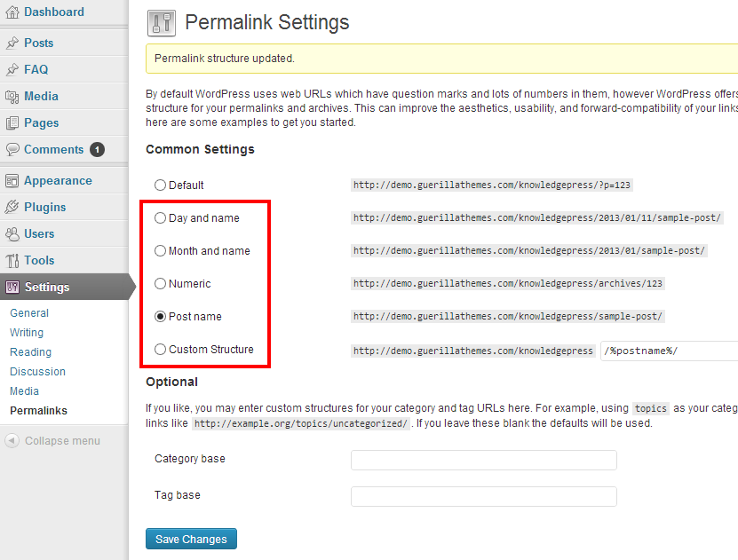Click the Media sidebar icon

click(12, 96)
